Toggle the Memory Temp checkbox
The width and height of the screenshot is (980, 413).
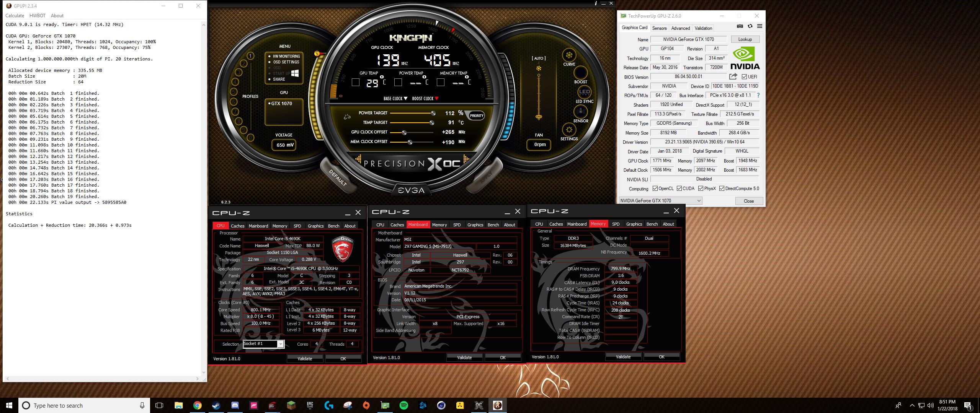pyautogui.click(x=441, y=82)
